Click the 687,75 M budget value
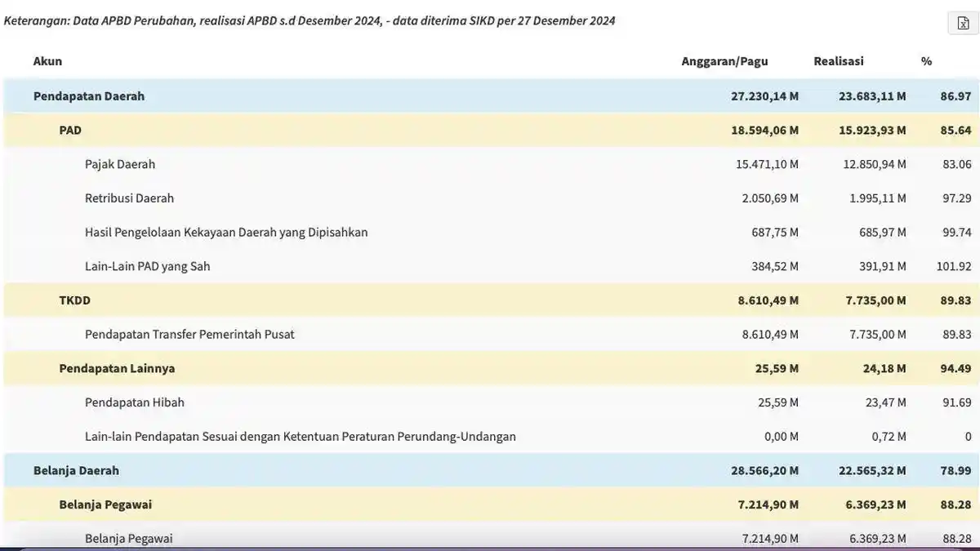This screenshot has height=551, width=980. point(775,232)
